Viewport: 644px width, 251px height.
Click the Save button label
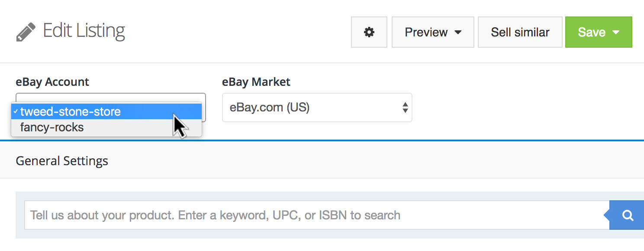(591, 33)
